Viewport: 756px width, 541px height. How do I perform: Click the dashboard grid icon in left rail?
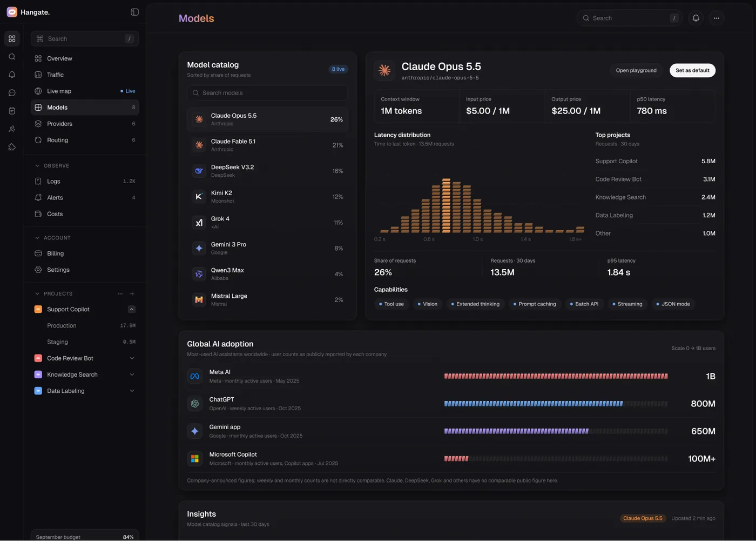[x=12, y=39]
